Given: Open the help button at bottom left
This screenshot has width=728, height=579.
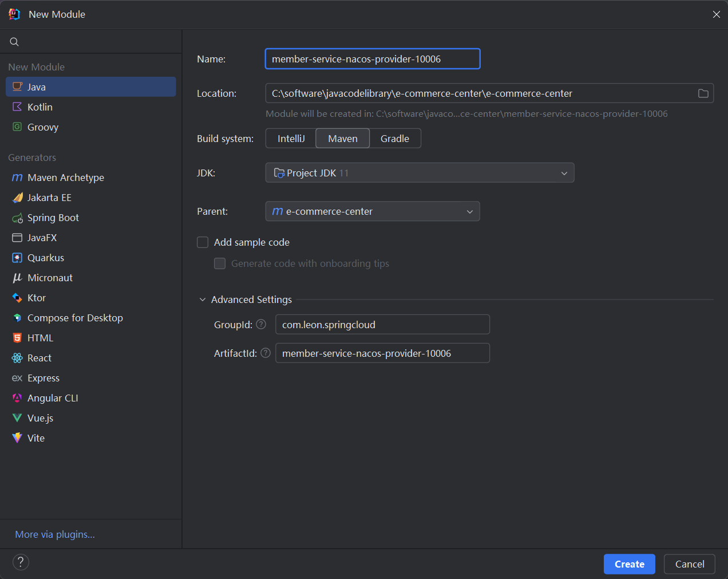Looking at the screenshot, I should click(x=21, y=562).
